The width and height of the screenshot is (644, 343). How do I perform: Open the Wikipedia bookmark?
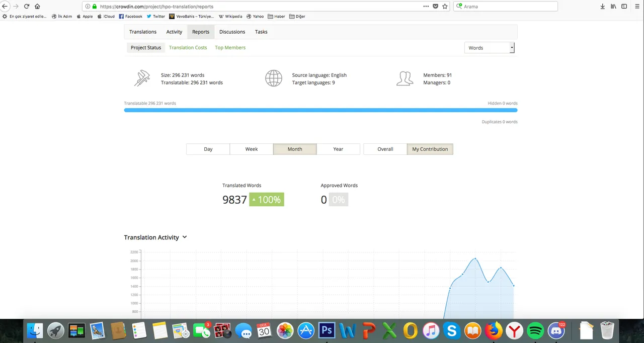coord(230,16)
